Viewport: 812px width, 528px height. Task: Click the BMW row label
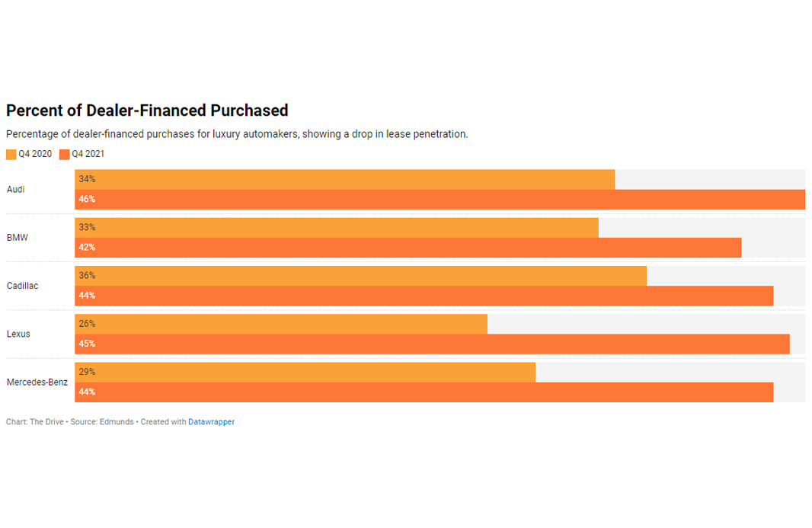18,238
